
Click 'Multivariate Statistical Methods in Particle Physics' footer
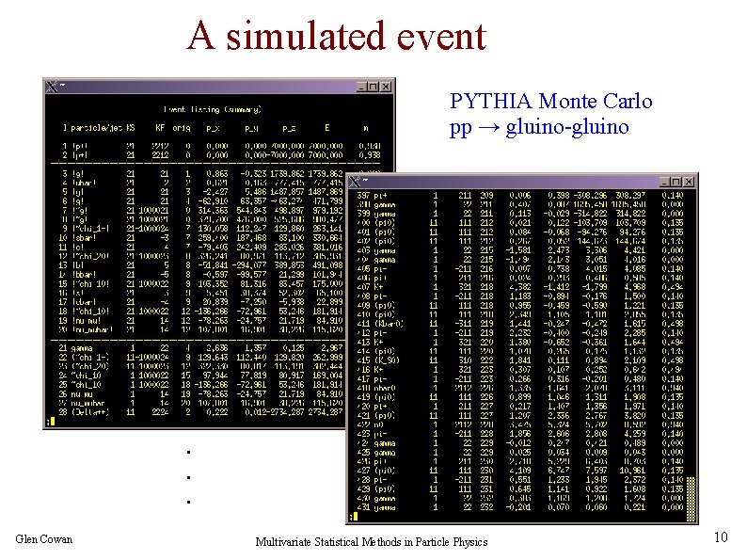pos(372,542)
